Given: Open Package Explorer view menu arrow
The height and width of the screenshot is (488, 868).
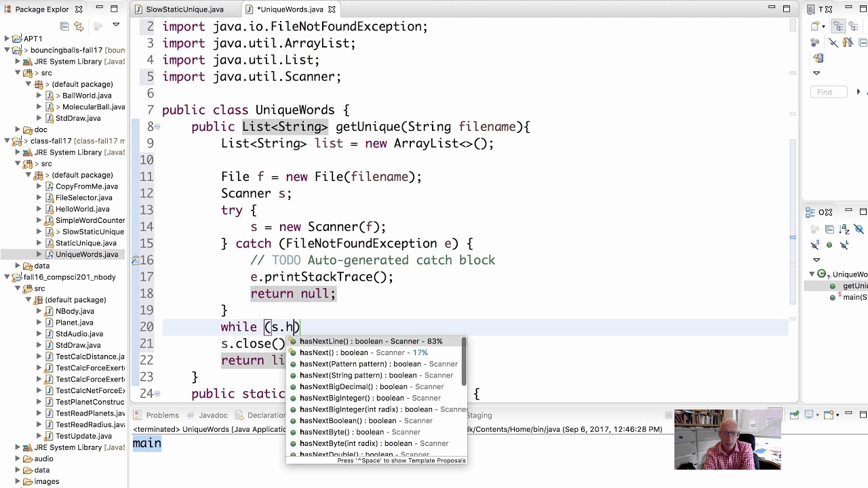Looking at the screenshot, I should tap(116, 25).
